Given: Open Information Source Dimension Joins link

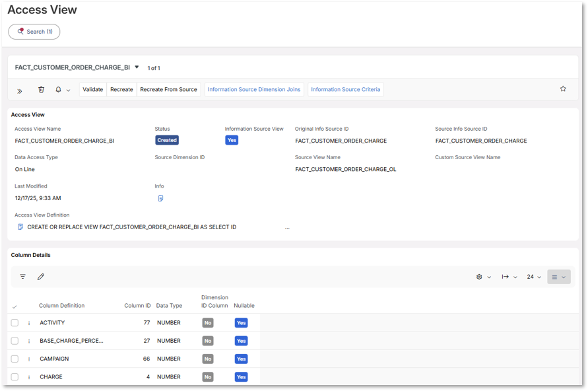Looking at the screenshot, I should tap(254, 89).
